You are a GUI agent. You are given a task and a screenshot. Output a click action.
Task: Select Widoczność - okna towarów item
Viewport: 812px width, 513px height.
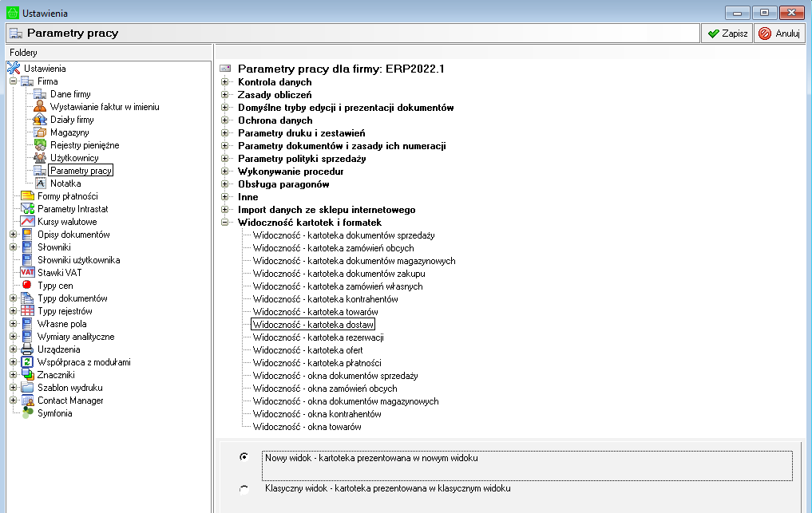307,427
